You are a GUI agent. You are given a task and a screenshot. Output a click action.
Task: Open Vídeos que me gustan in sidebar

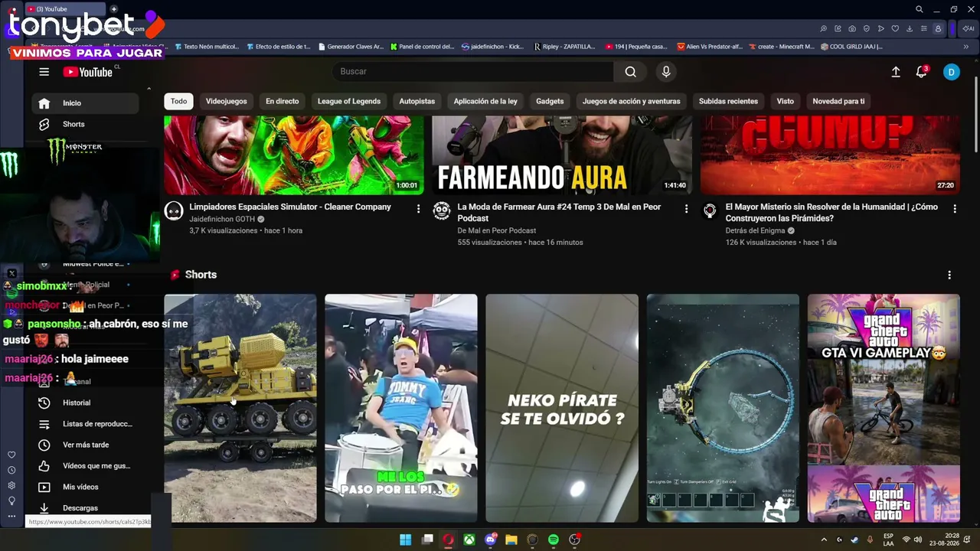pyautogui.click(x=86, y=466)
